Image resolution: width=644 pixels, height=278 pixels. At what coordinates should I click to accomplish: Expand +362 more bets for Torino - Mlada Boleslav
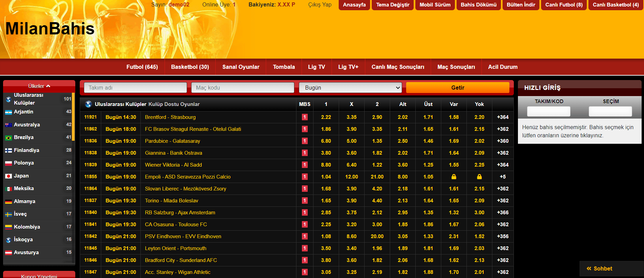pyautogui.click(x=503, y=201)
